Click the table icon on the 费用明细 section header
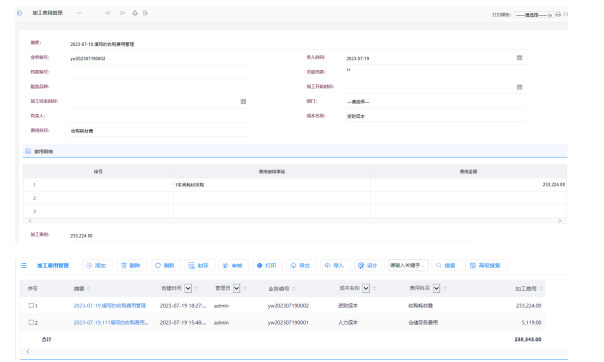The image size is (604, 362). (x=28, y=151)
